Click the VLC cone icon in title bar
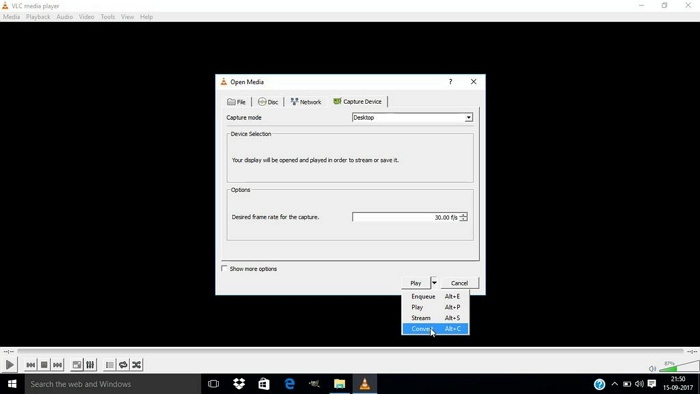This screenshot has height=394, width=700. 5,5
